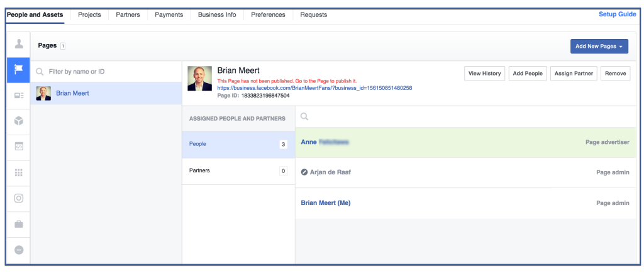This screenshot has width=644, height=273.
Task: Open Anne's name in the people list
Action: click(x=325, y=142)
